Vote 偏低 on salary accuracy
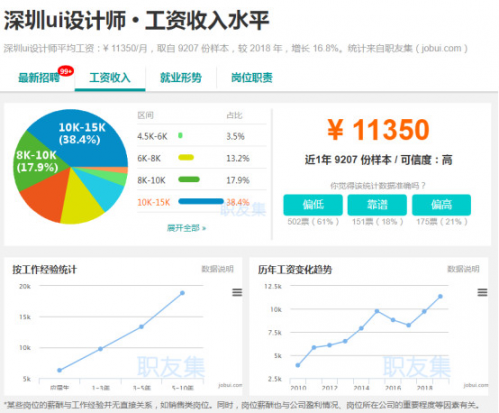The image size is (499, 413). tap(313, 205)
